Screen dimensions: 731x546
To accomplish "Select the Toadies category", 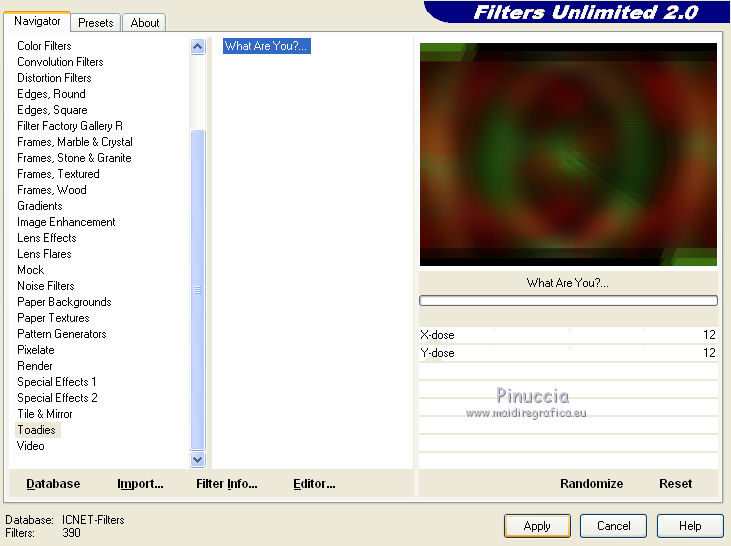I will pyautogui.click(x=36, y=430).
